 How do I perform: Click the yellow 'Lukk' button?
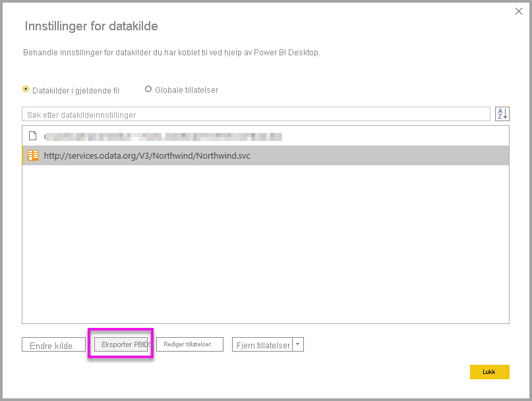point(489,372)
